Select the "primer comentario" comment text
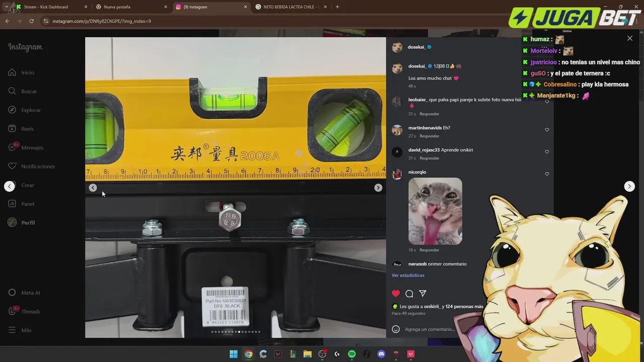Screen dimensions: 644x362 (447, 264)
